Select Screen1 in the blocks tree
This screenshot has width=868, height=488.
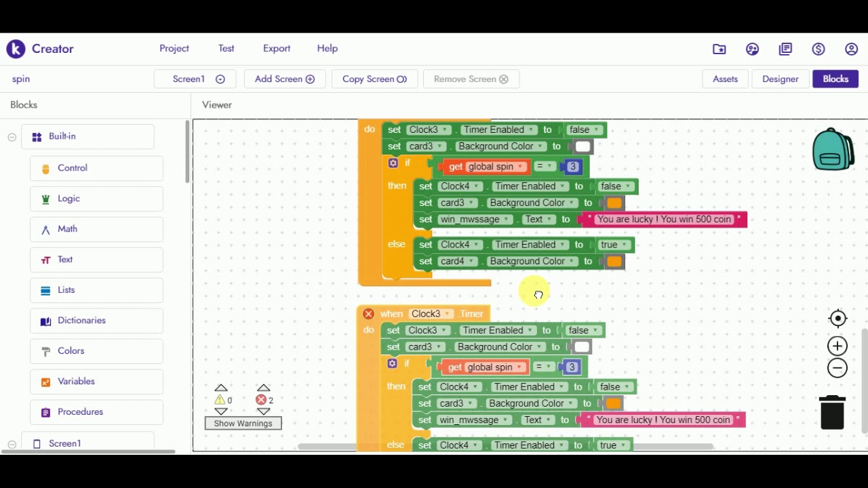click(x=87, y=443)
